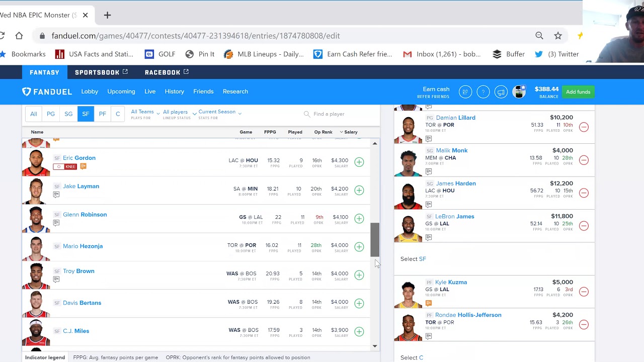The image size is (644, 362).
Task: Open Davis Bertans player profile link
Action: tap(82, 303)
